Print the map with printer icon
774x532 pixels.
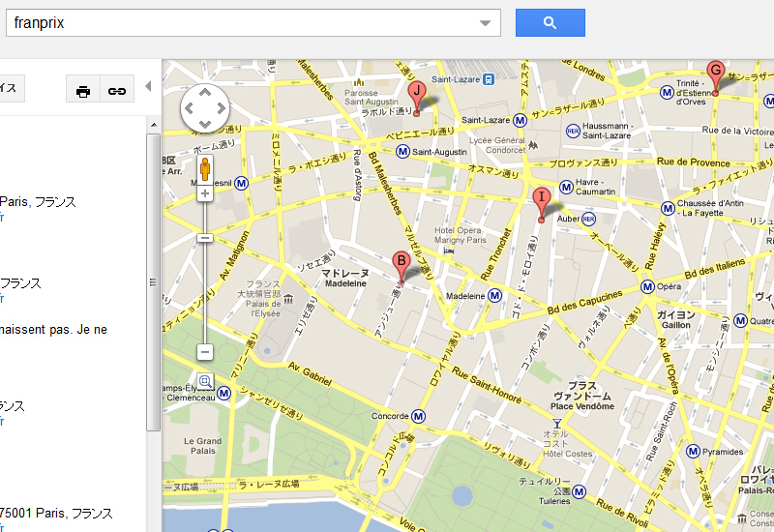click(x=83, y=91)
